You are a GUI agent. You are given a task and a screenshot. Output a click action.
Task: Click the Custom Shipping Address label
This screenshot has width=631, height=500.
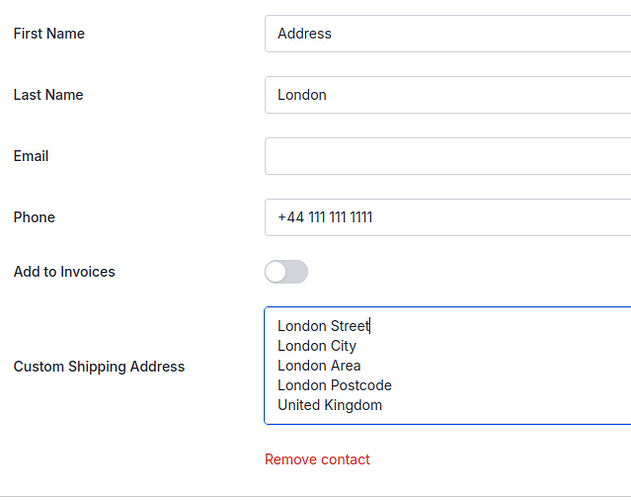pyautogui.click(x=99, y=367)
